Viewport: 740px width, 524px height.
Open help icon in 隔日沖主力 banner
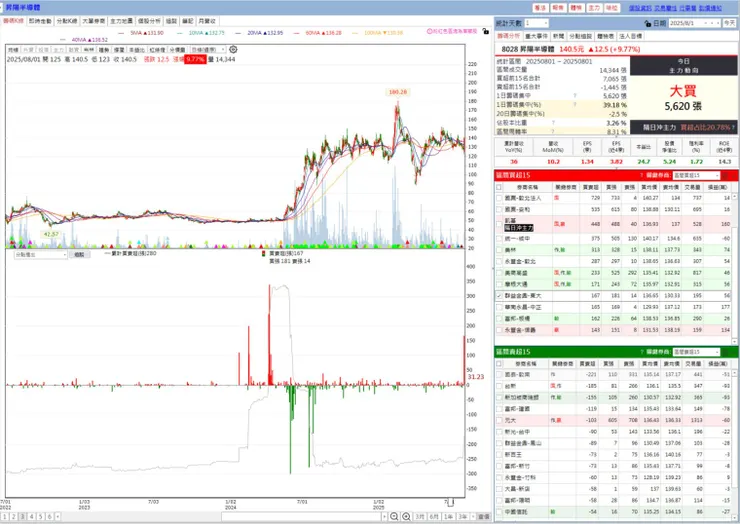[x=733, y=127]
